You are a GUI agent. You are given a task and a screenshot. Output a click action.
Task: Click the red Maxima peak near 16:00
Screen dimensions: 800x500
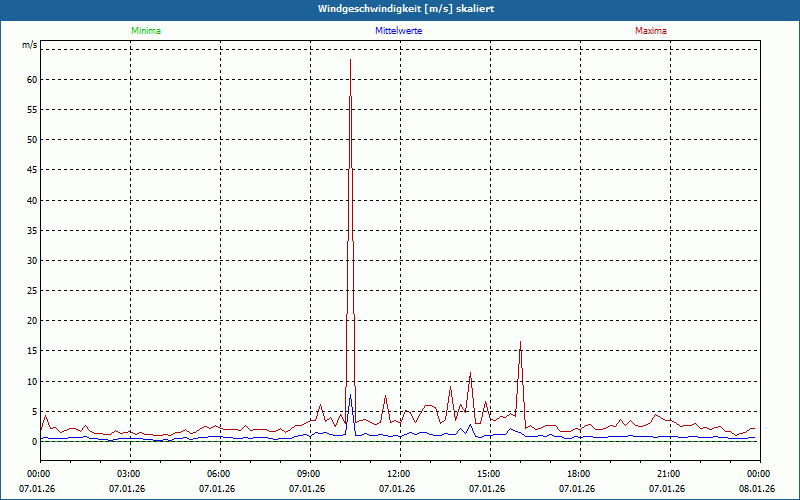[520, 341]
